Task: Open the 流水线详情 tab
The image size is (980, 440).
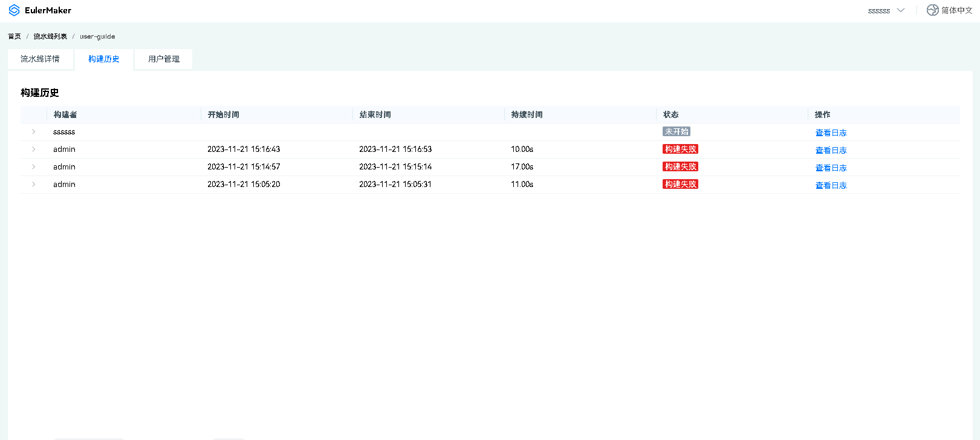Action: tap(40, 59)
